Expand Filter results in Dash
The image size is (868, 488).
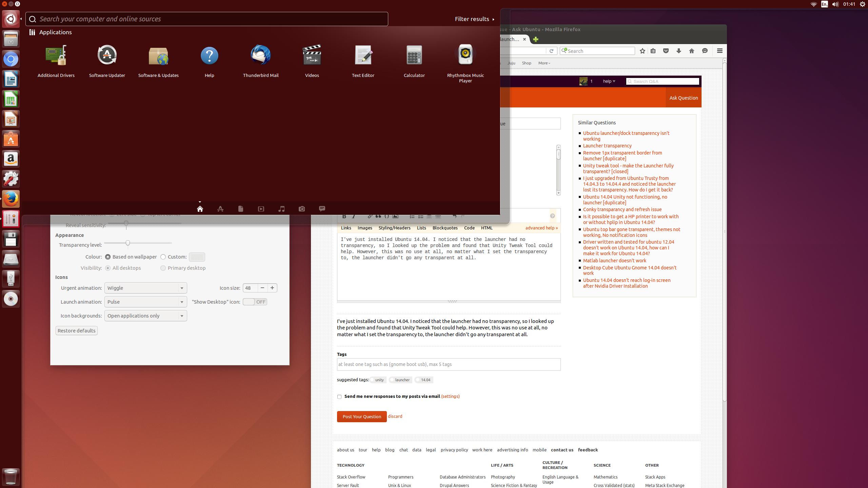tap(474, 19)
